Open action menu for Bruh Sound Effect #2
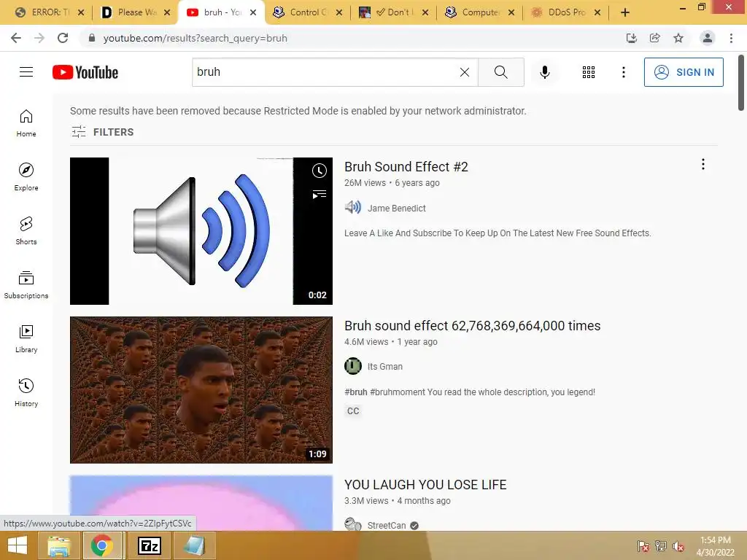The image size is (747, 560). tap(703, 164)
